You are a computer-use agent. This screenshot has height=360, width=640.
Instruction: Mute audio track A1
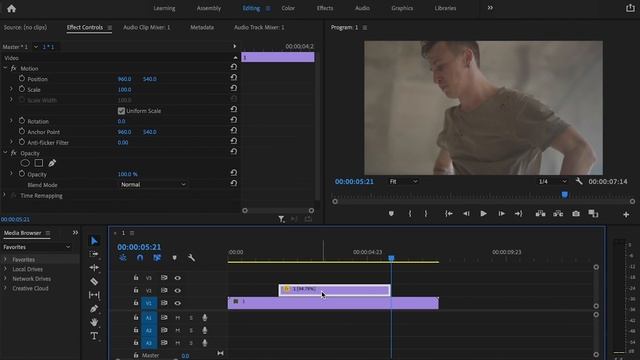pyautogui.click(x=178, y=318)
